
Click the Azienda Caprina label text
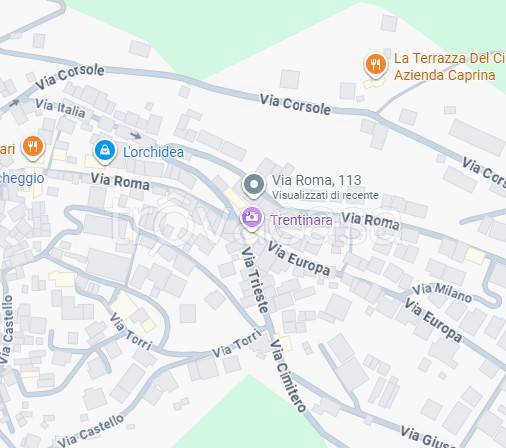[445, 75]
